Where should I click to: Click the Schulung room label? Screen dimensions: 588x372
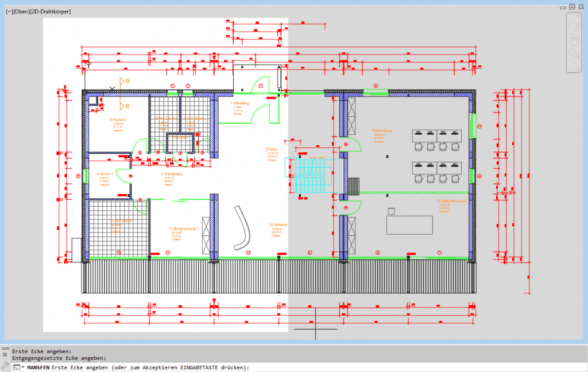(x=381, y=131)
